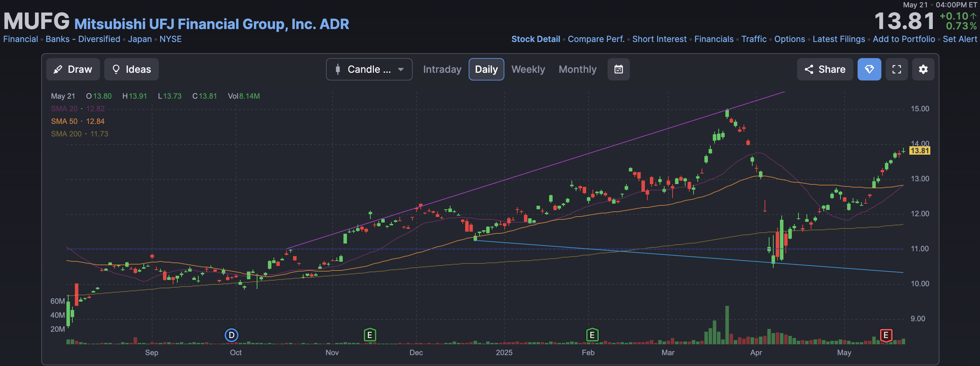Screen dimensions: 980x366
Task: Expand the Candle chart type dropdown
Action: click(369, 69)
